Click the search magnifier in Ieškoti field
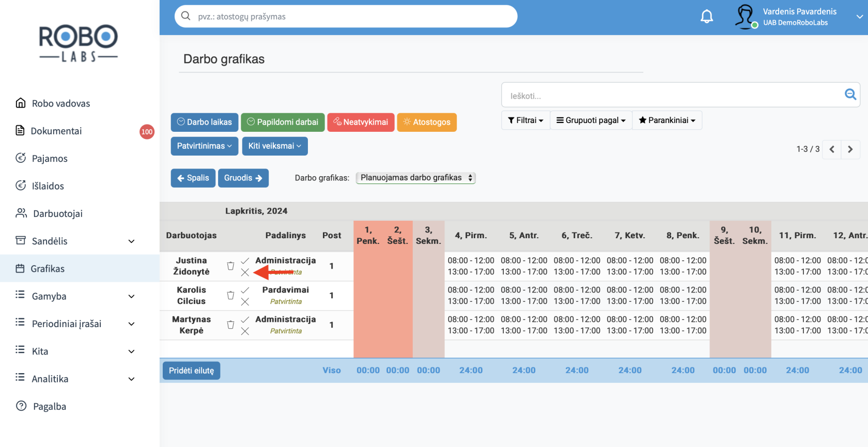Image resolution: width=868 pixels, height=447 pixels. click(x=850, y=95)
